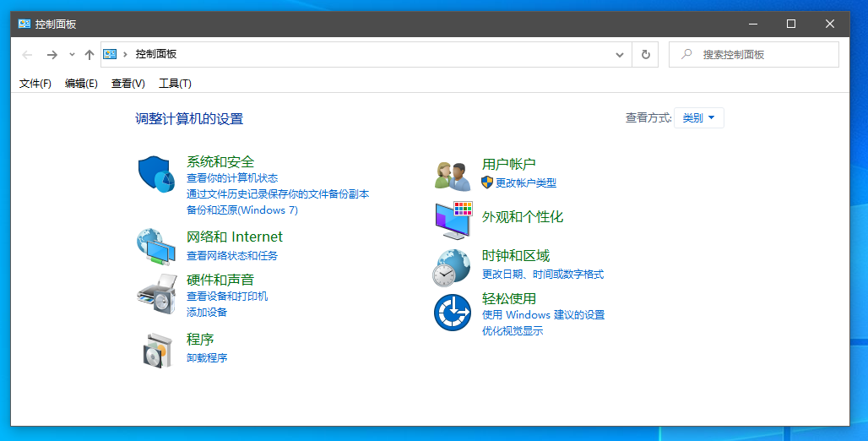Open the 用户帐户 heading
Image resolution: width=868 pixels, height=441 pixels.
[509, 165]
